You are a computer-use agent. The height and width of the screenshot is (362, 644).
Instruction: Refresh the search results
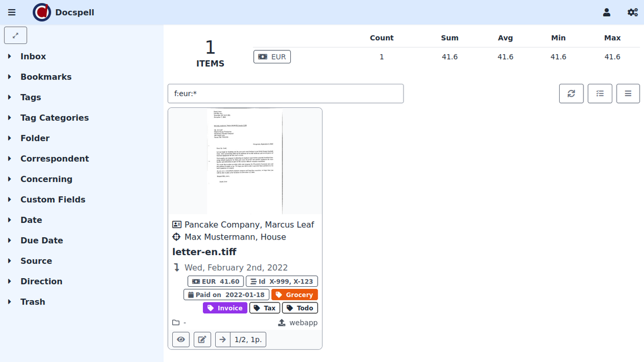click(571, 93)
